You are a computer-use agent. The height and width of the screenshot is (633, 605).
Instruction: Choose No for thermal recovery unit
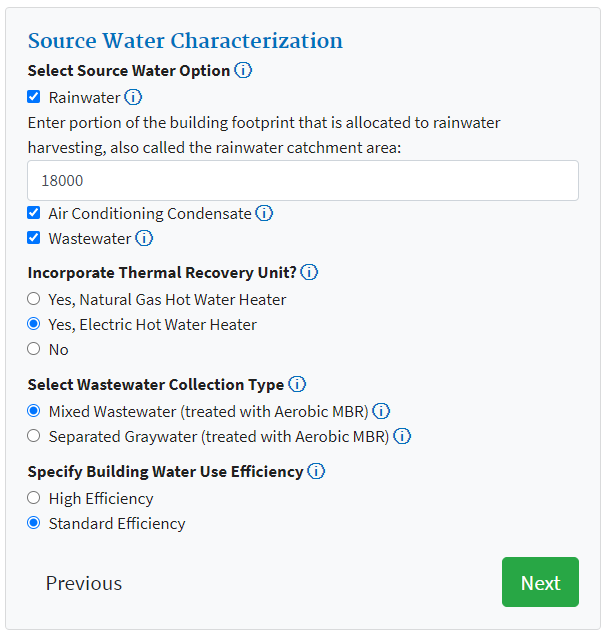point(34,349)
